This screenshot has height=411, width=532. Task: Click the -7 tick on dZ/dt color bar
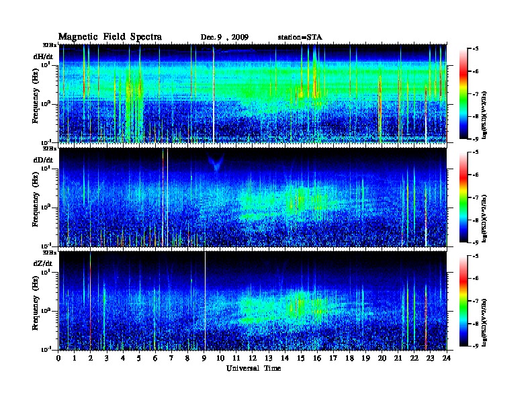coord(475,301)
